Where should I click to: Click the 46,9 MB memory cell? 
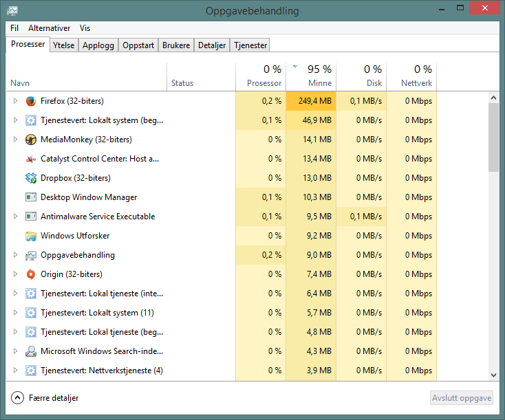pyautogui.click(x=311, y=120)
